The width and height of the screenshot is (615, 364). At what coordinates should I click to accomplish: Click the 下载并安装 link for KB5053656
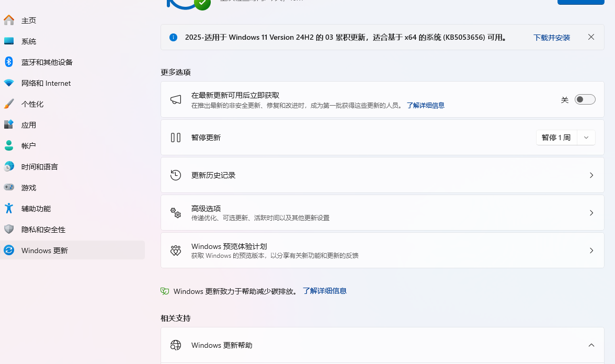(x=551, y=38)
